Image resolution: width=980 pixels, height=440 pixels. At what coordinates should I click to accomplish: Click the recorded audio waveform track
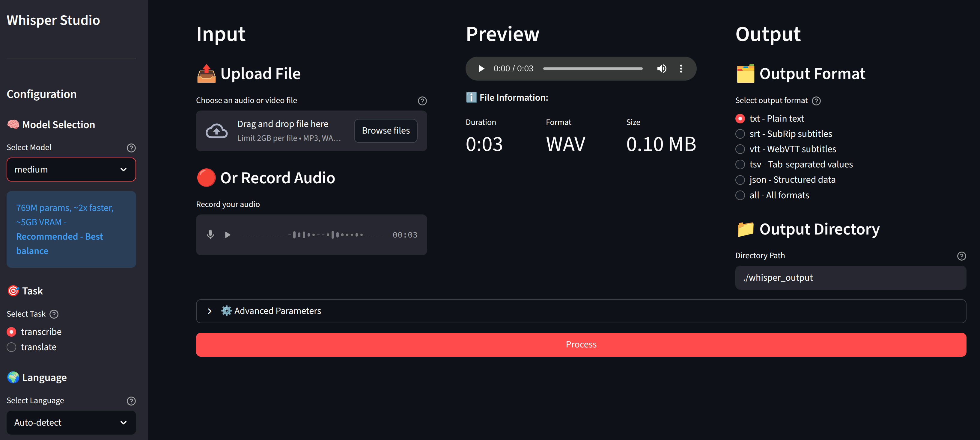pos(311,235)
